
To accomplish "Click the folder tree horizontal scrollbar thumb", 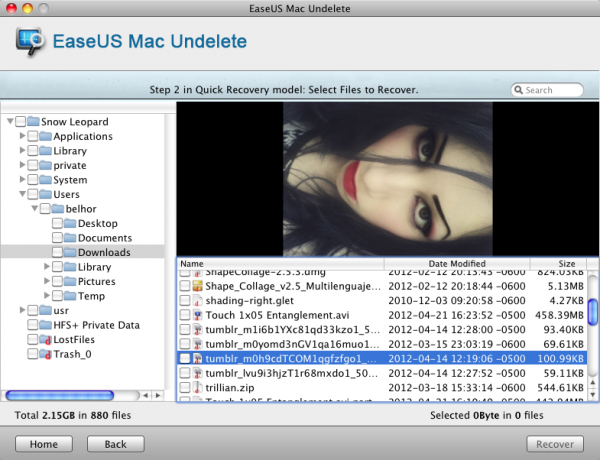I will point(60,395).
